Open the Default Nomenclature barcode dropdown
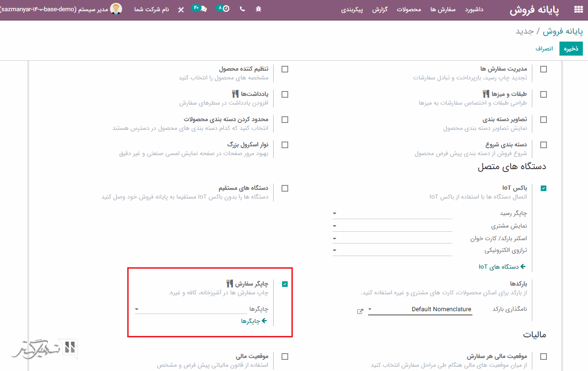The image size is (588, 371). click(x=420, y=309)
